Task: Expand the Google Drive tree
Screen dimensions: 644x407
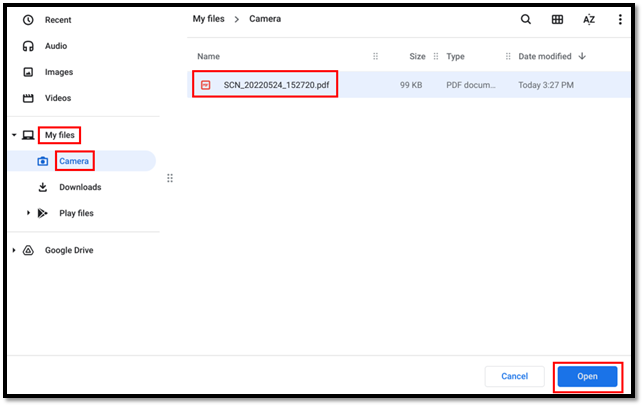Action: coord(14,250)
